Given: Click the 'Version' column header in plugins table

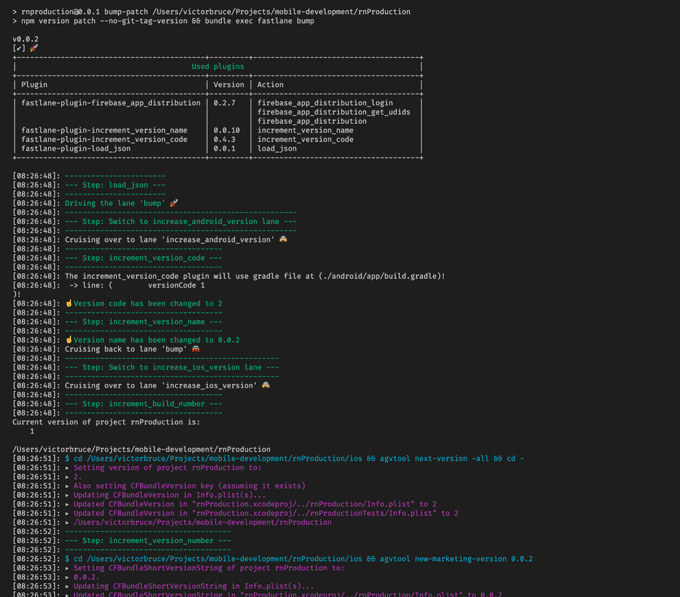Looking at the screenshot, I should point(229,85).
